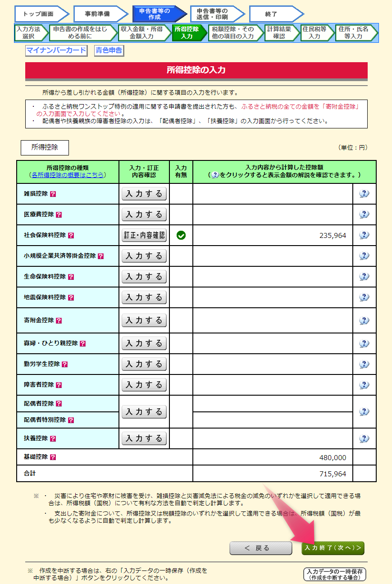
Task: Save progress with 入力データの一時保存 button
Action: coord(335,574)
